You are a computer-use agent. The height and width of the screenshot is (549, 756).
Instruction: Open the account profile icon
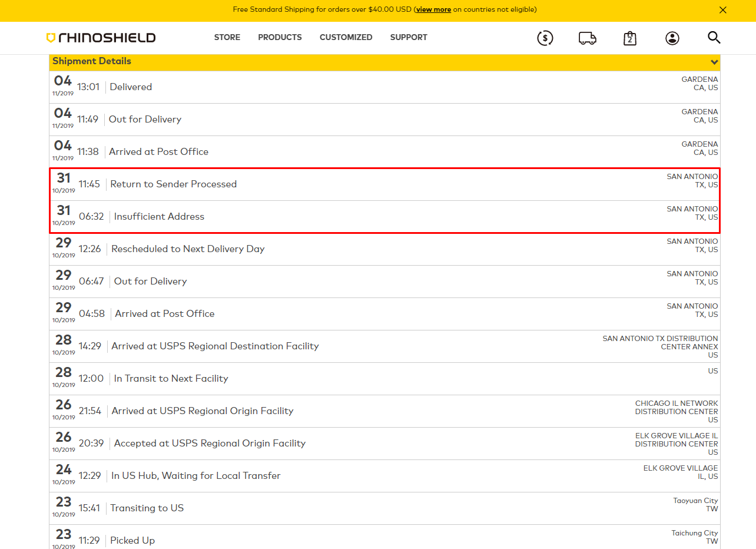click(672, 38)
